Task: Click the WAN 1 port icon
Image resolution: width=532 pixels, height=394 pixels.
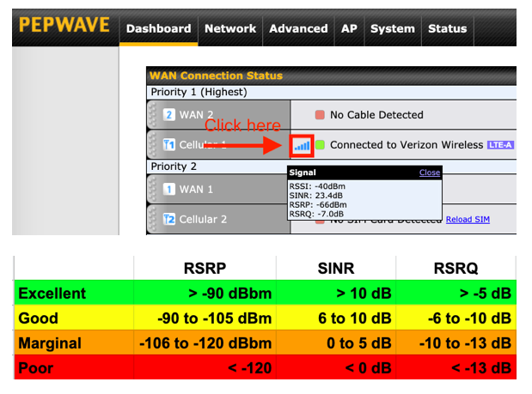Action: (169, 189)
